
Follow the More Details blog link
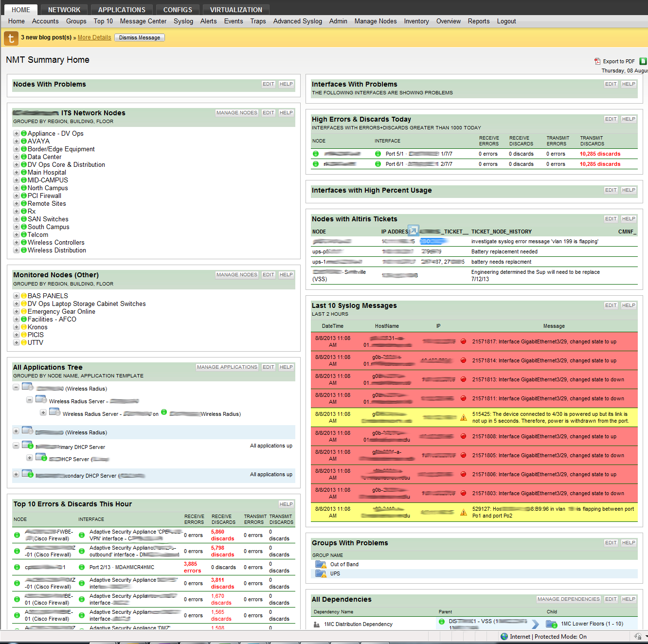(x=94, y=37)
